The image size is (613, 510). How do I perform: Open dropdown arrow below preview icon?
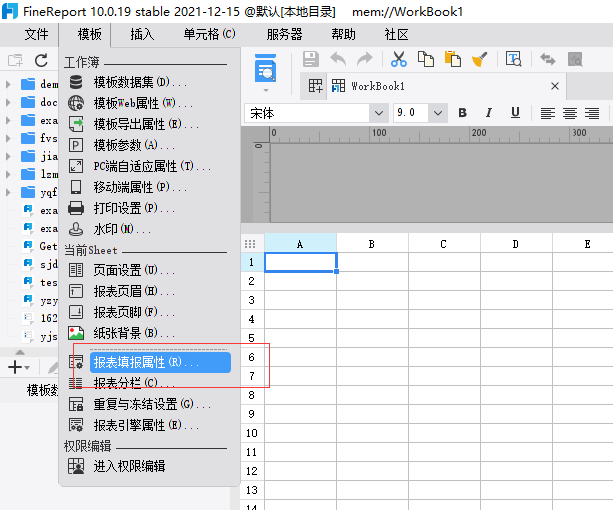[x=266, y=90]
